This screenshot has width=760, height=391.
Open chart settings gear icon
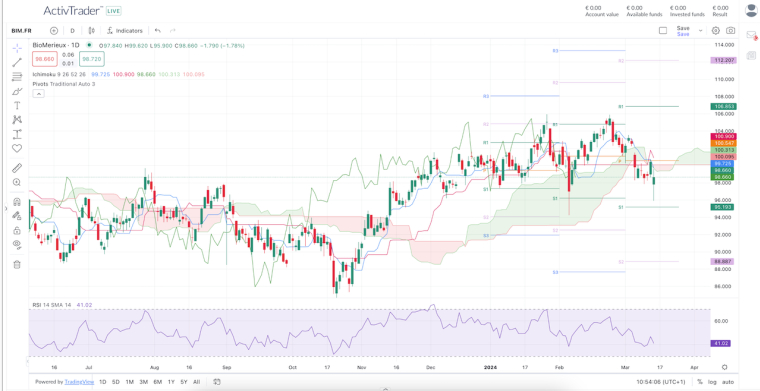tap(715, 31)
